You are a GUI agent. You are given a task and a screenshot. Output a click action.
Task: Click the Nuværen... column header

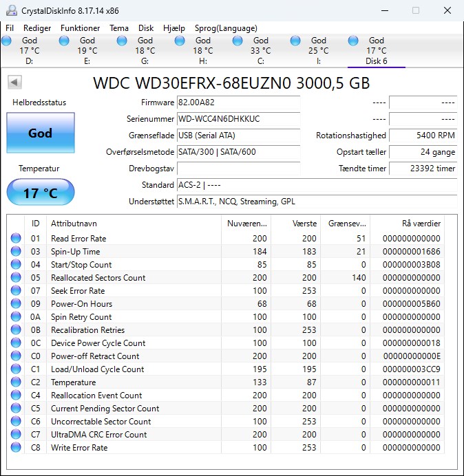(x=246, y=224)
